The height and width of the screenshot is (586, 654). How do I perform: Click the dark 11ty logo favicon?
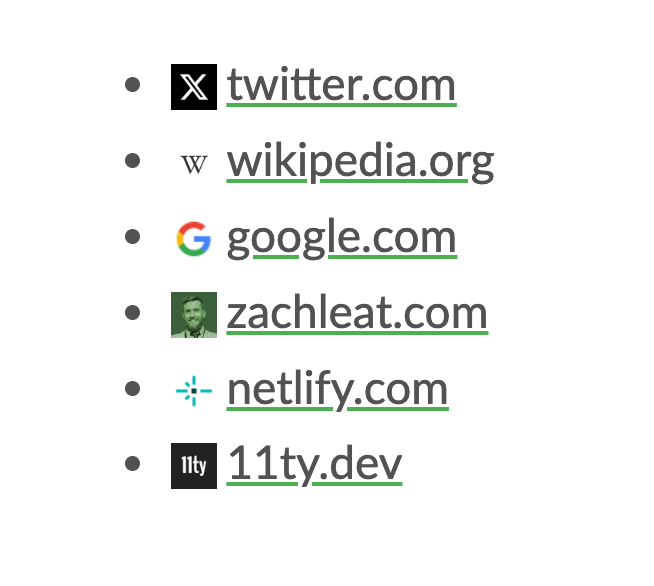(x=194, y=466)
